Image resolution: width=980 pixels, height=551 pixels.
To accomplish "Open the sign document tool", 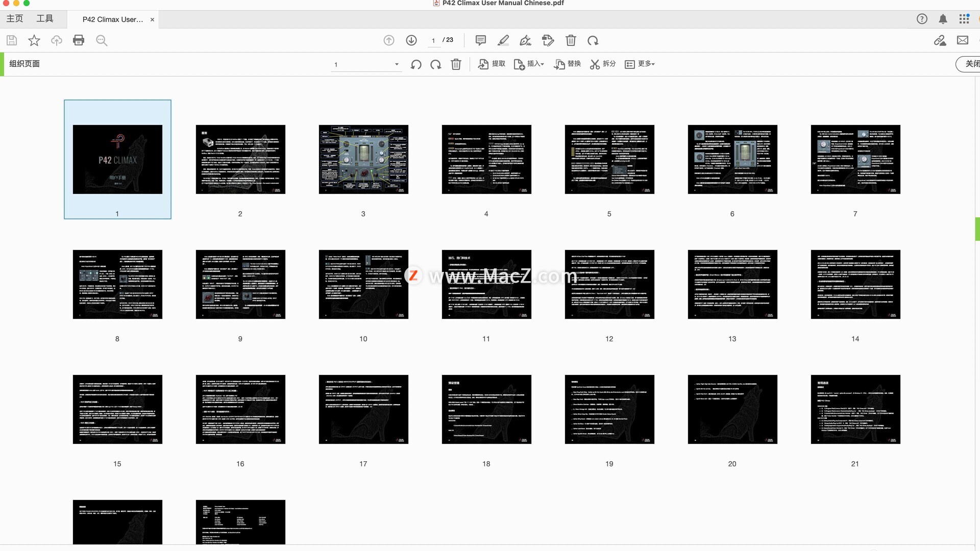I will pos(525,40).
